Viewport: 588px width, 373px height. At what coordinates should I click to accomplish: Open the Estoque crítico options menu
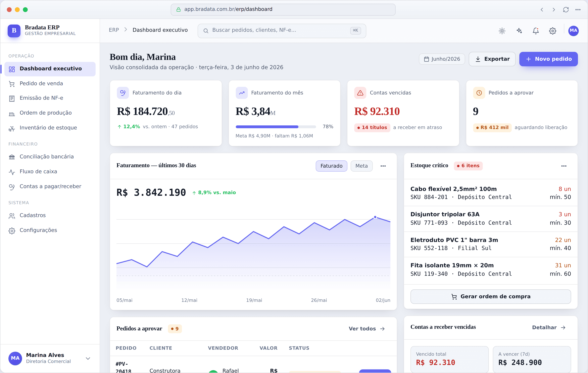click(564, 166)
